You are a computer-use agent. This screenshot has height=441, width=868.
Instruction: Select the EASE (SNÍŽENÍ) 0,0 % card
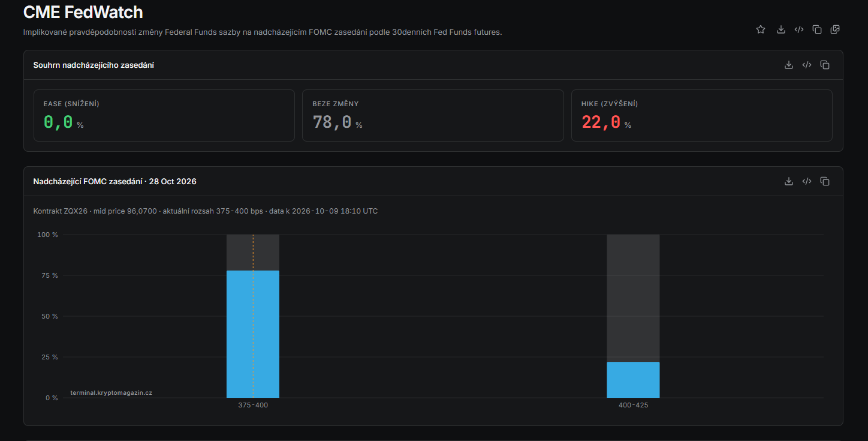click(x=164, y=116)
